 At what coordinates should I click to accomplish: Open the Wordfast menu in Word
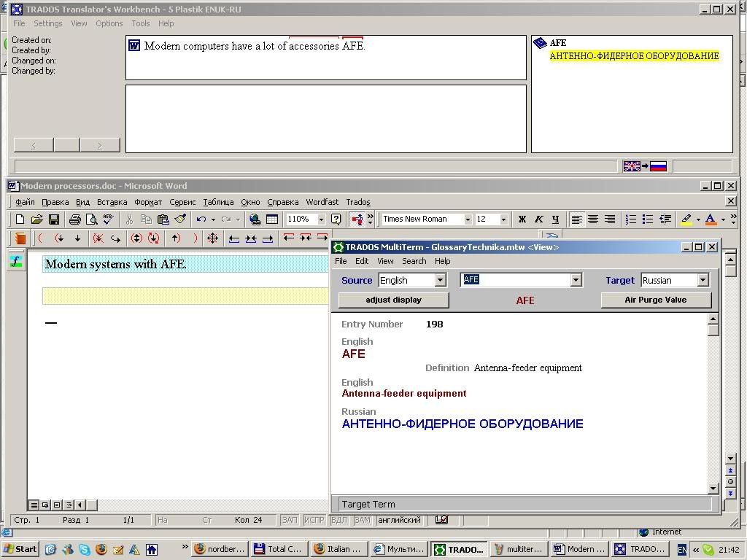(x=322, y=202)
